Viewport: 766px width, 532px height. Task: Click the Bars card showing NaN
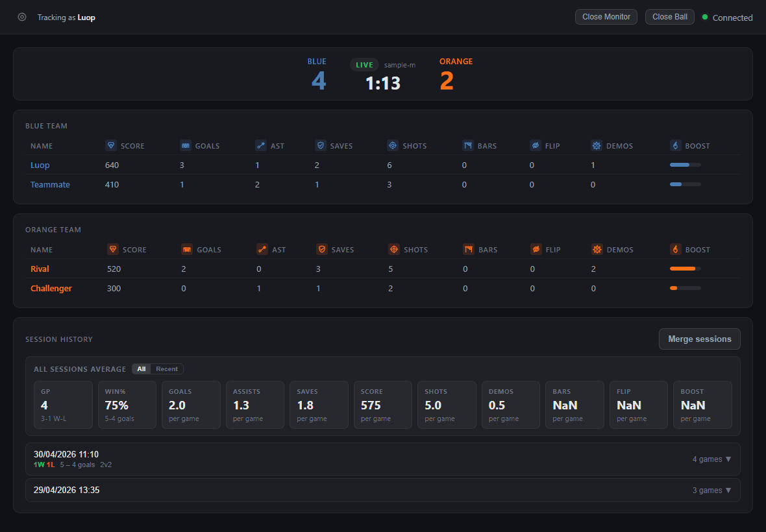(574, 405)
